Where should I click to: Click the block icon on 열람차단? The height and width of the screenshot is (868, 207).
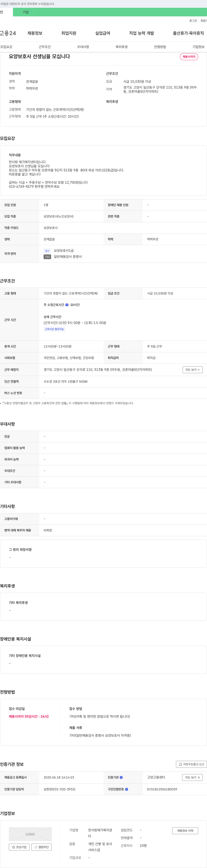tap(36, 847)
